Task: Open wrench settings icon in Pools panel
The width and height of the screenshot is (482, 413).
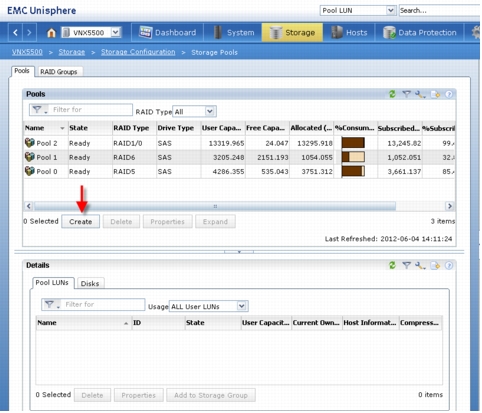Action: [420, 95]
